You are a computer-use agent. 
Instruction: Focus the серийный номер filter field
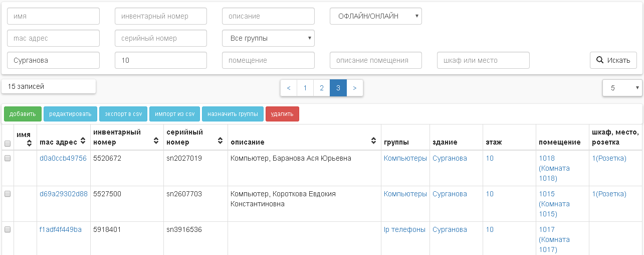160,38
